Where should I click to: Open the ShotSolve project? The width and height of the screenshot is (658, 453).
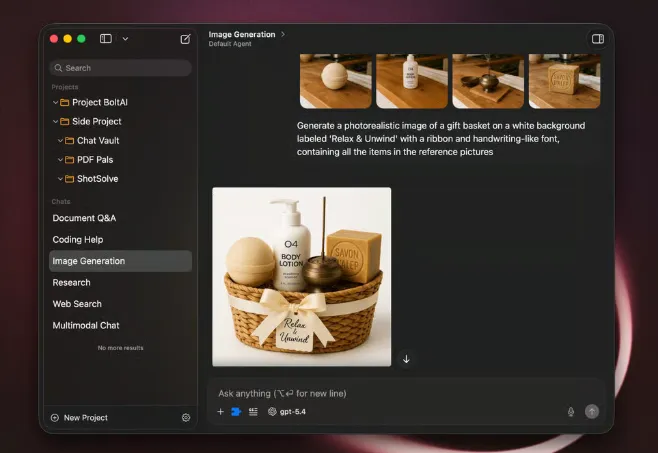(98, 179)
